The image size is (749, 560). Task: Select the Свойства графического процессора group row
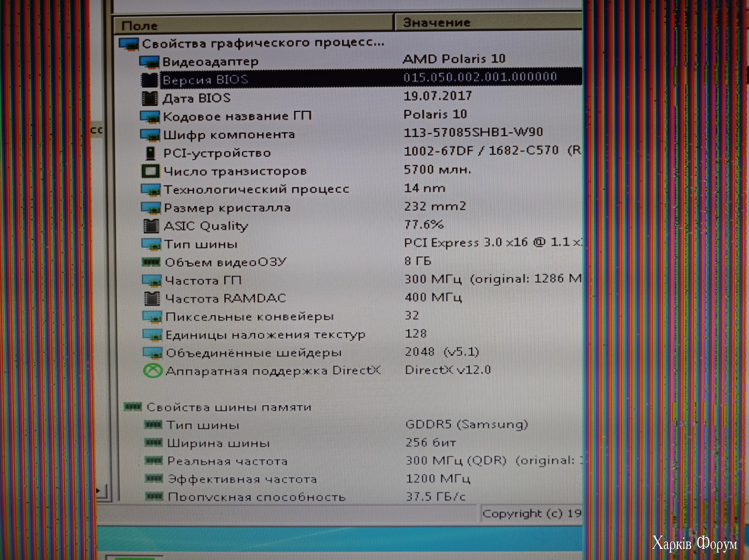click(x=263, y=43)
